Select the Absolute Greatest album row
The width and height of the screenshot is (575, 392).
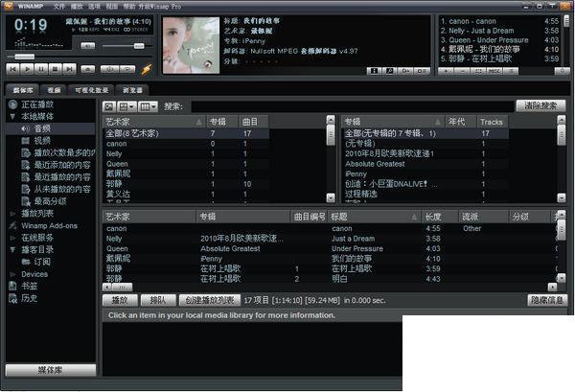click(x=425, y=164)
